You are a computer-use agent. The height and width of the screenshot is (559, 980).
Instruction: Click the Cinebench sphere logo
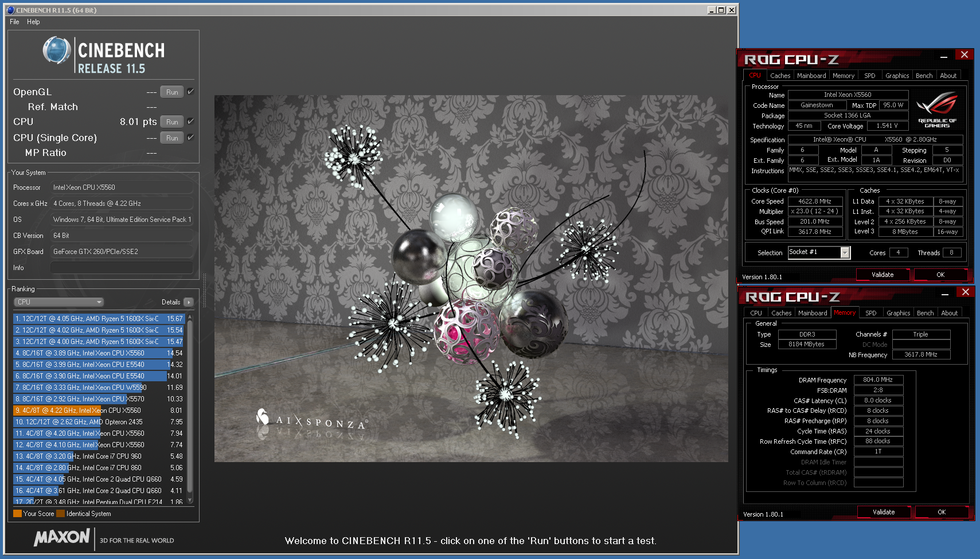(57, 50)
